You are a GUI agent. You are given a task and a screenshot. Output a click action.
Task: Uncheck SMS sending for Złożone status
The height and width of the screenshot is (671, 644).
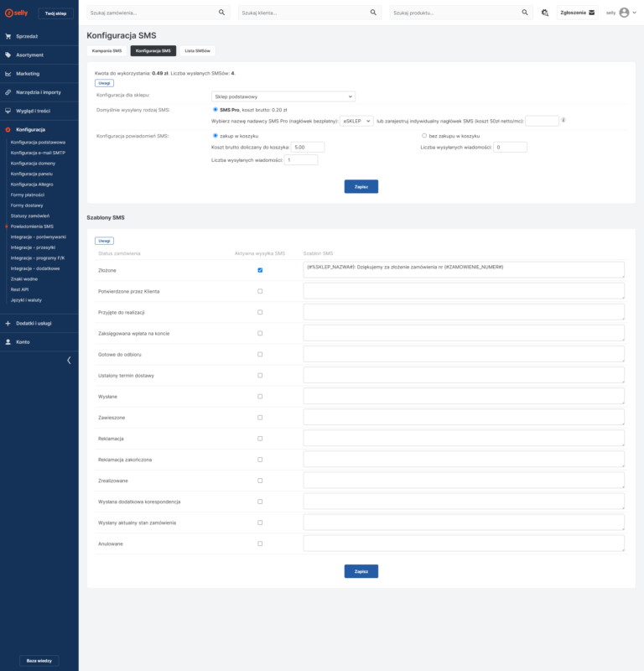(260, 270)
